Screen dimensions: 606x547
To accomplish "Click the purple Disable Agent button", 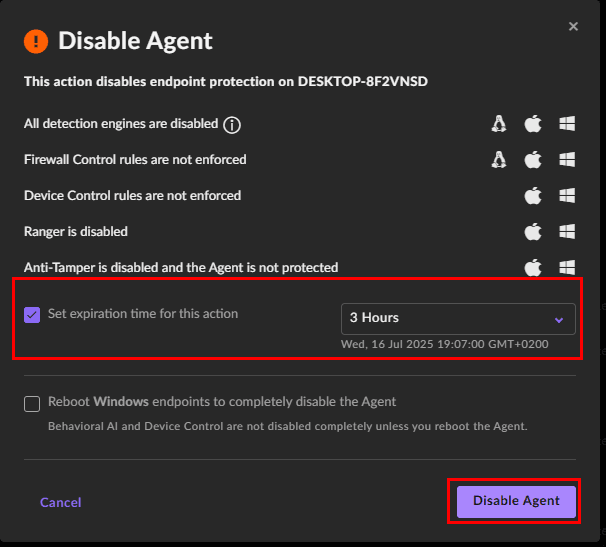I will coord(516,501).
